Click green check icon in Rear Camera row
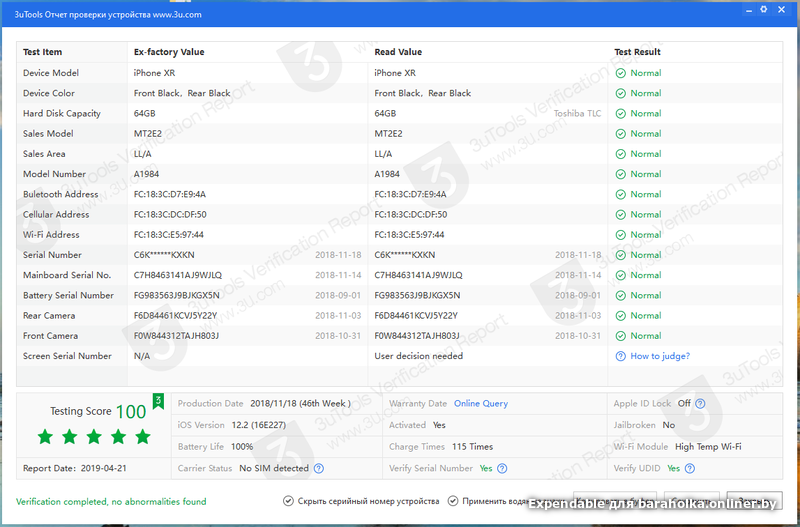The image size is (800, 527). pos(620,316)
